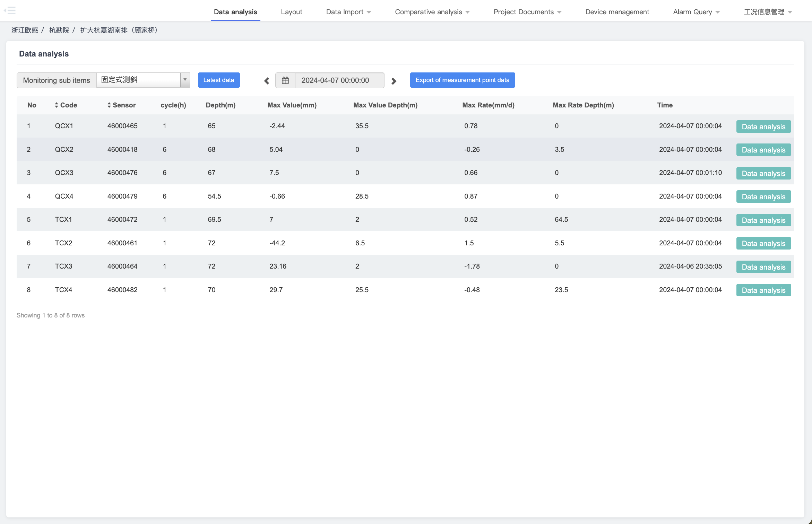The height and width of the screenshot is (524, 812).
Task: Sort table by Code column
Action: pos(66,105)
